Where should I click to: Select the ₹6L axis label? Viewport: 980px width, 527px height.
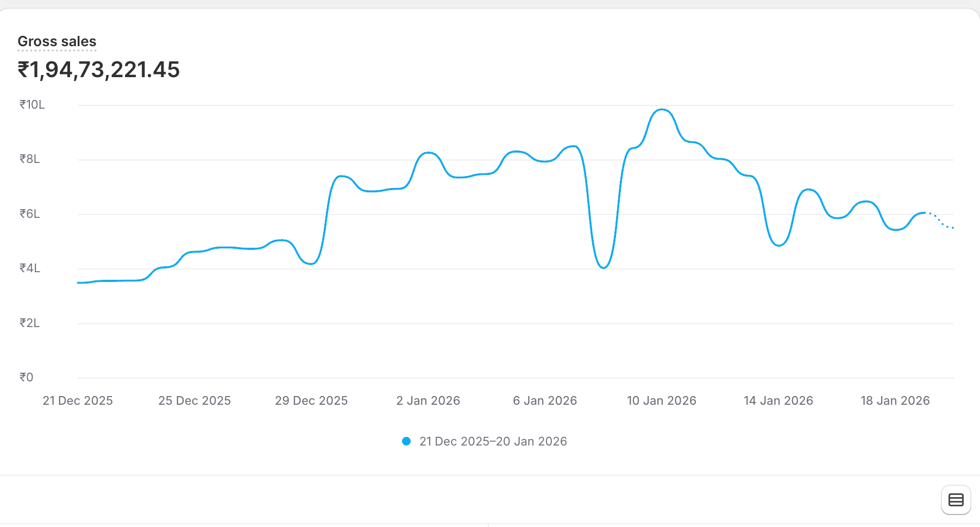click(30, 214)
